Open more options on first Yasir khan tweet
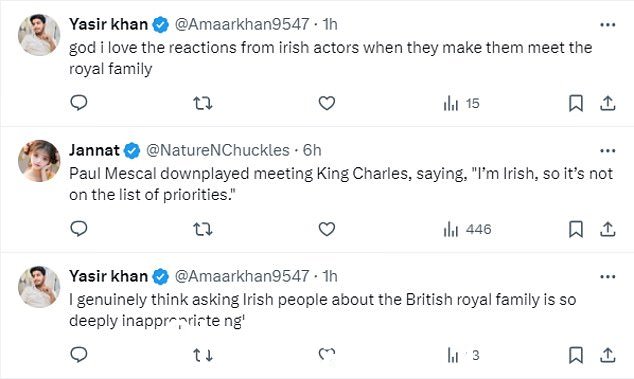 pos(607,25)
